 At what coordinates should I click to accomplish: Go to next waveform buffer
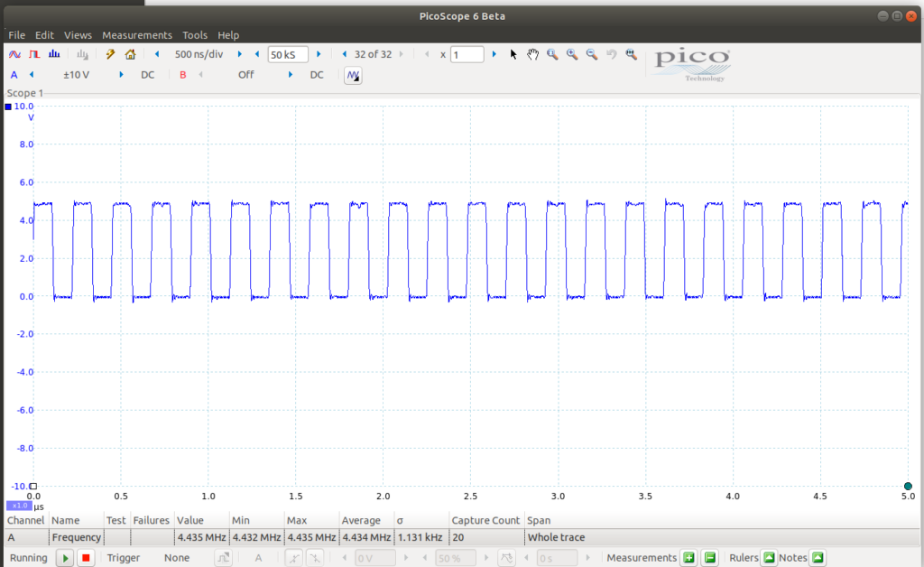coord(402,54)
